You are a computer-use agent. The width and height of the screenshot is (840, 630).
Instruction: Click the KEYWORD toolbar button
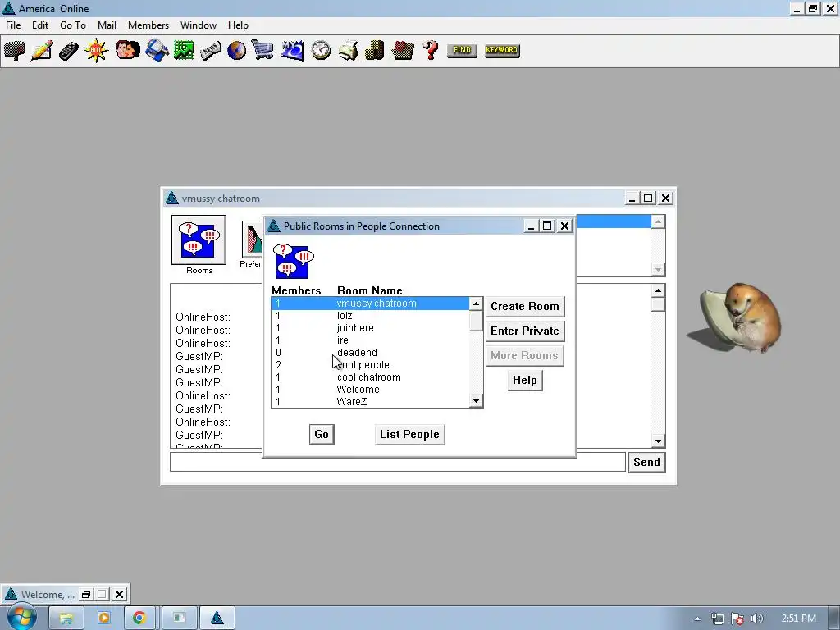pyautogui.click(x=502, y=50)
